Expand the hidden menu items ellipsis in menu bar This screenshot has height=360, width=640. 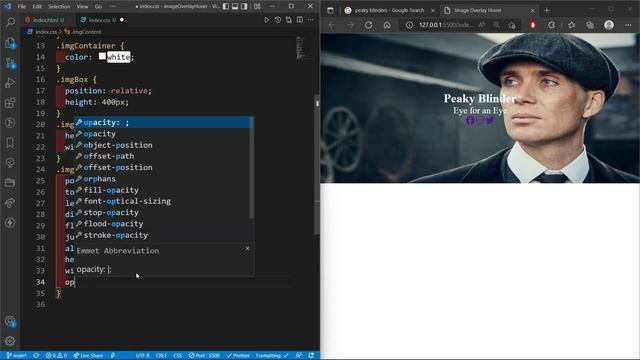pos(112,7)
